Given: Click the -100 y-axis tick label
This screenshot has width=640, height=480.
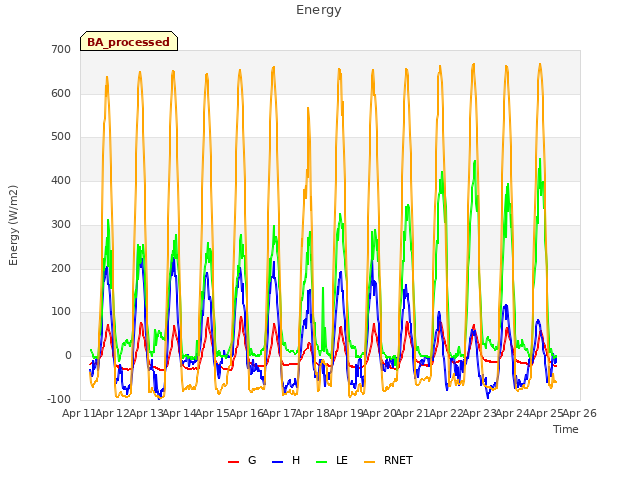Looking at the screenshot, I should 59,400.
